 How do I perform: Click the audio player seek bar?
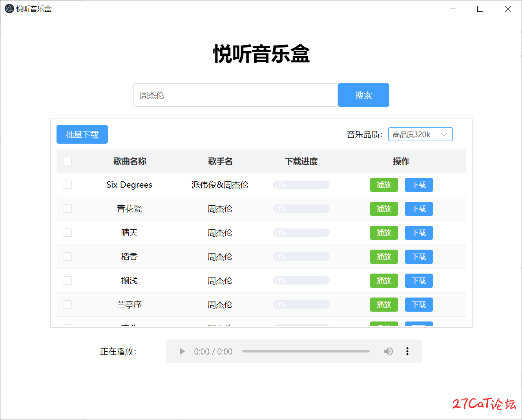tap(306, 351)
